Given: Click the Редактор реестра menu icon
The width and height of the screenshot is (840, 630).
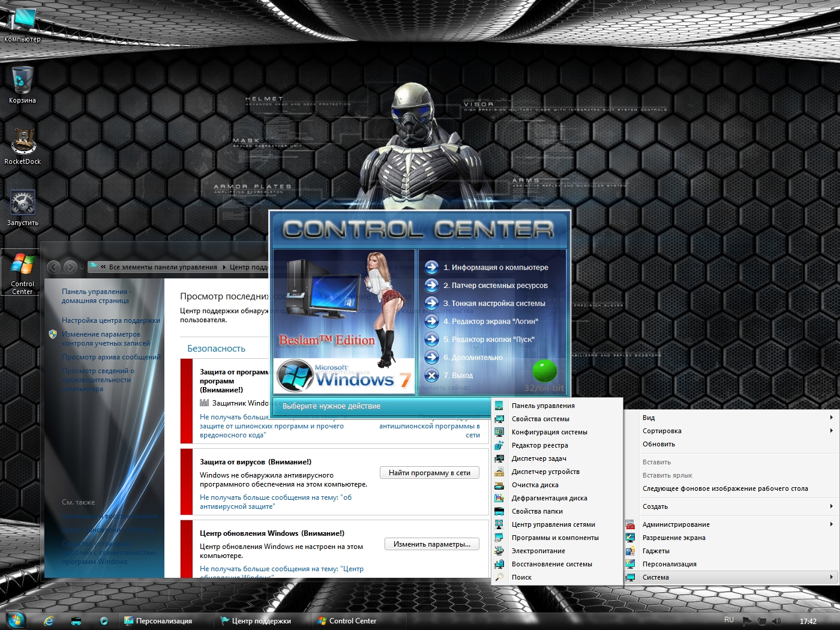Looking at the screenshot, I should pos(499,445).
